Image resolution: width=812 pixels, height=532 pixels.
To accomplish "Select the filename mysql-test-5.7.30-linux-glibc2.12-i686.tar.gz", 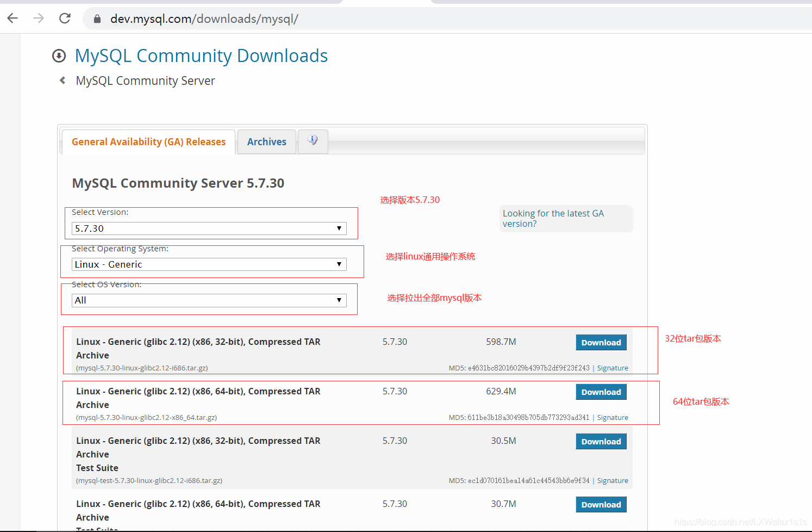I will coord(149,481).
